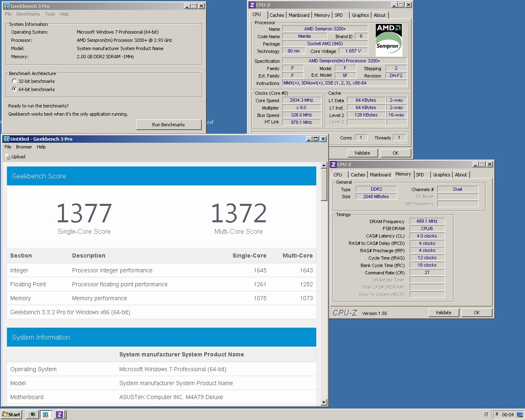Switch to Mainboard tab in CPU-Z Memory window
The image size is (525, 420).
380,175
